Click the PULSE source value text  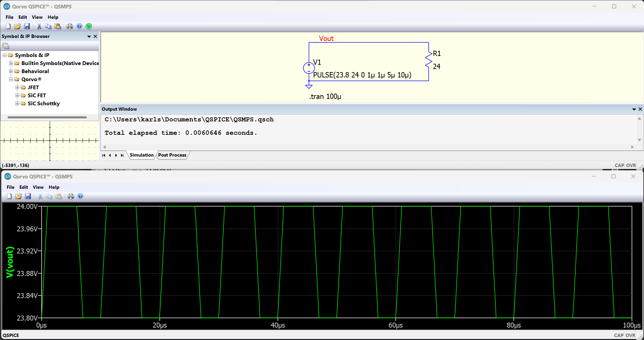click(x=362, y=75)
